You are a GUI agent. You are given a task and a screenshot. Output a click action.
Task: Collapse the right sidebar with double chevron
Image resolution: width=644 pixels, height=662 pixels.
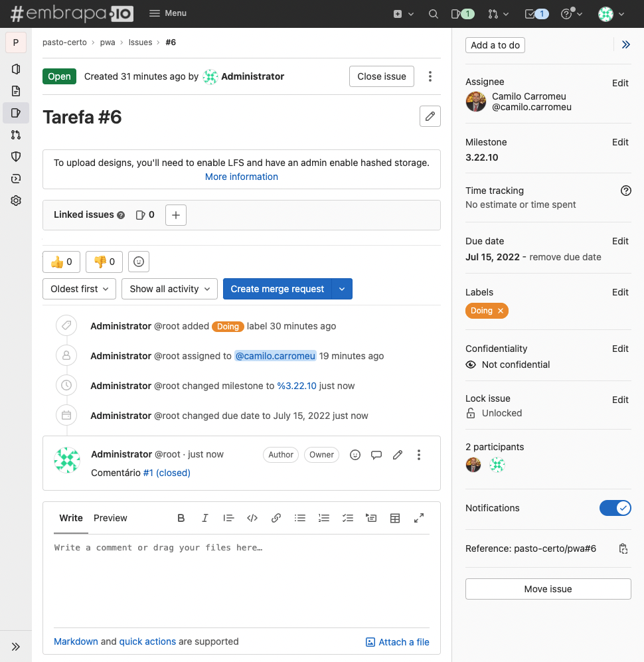[626, 44]
